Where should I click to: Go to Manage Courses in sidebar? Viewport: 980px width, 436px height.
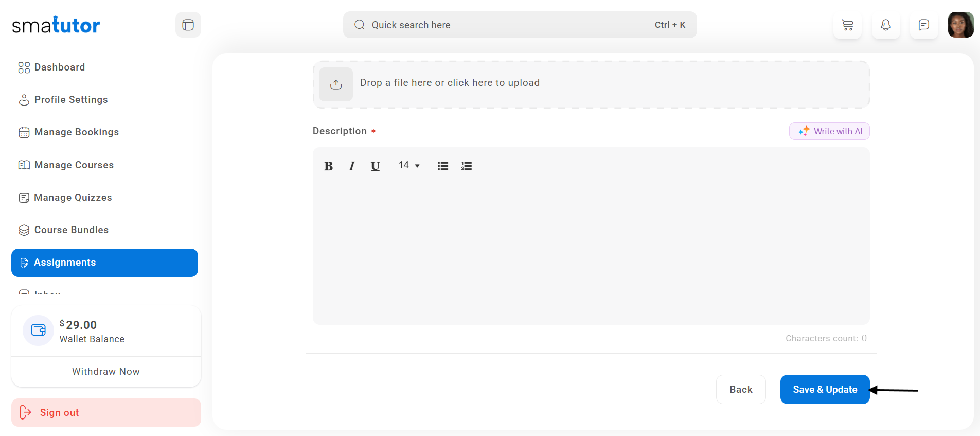tap(74, 165)
